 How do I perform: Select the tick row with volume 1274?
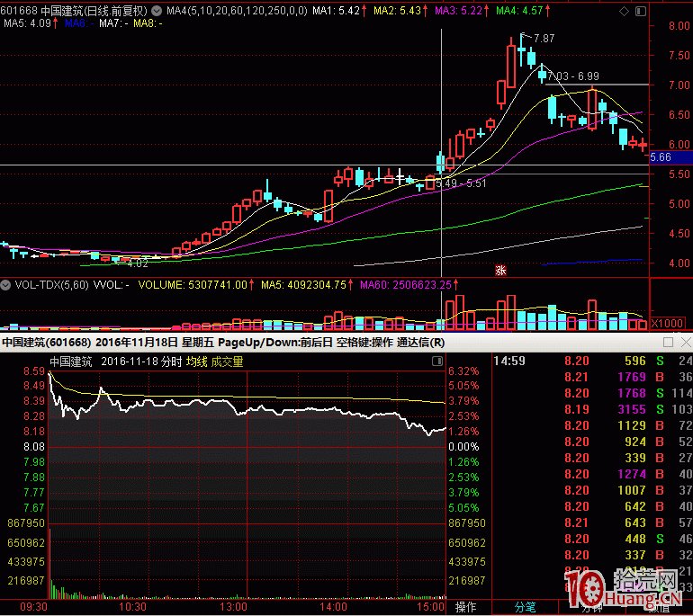[x=592, y=474]
